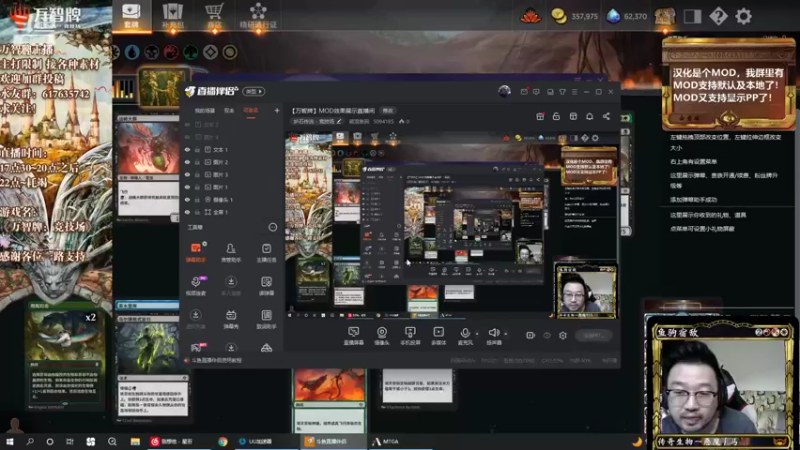Screen dimensions: 800x450
Task: Open 房管助手 tool icon
Action: [x=231, y=252]
